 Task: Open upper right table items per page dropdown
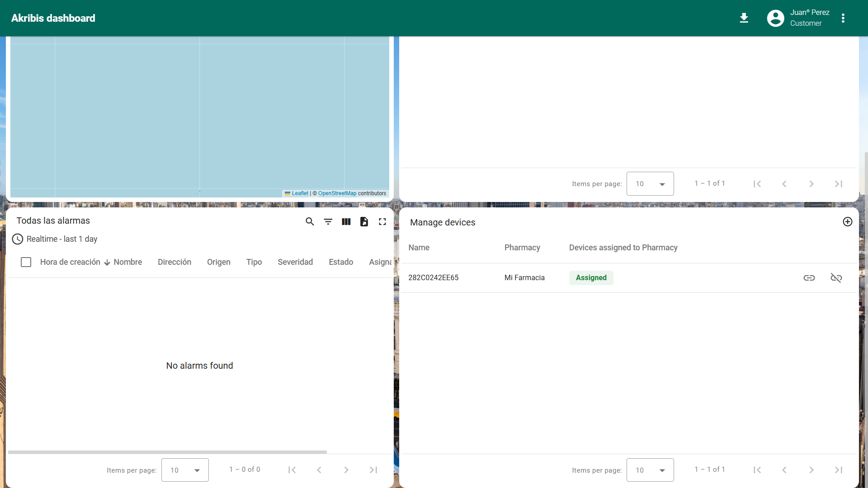pos(650,184)
